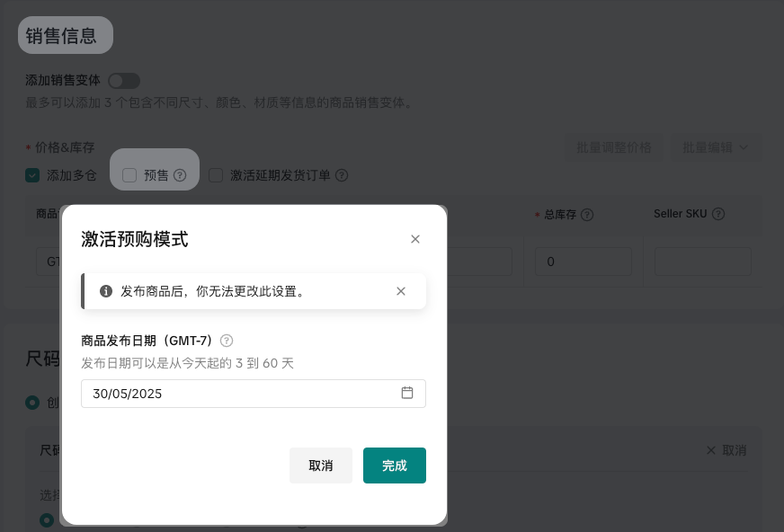Click help icon beside 商品发布日期 (GMT-7)
This screenshot has height=532, width=784.
tap(227, 341)
